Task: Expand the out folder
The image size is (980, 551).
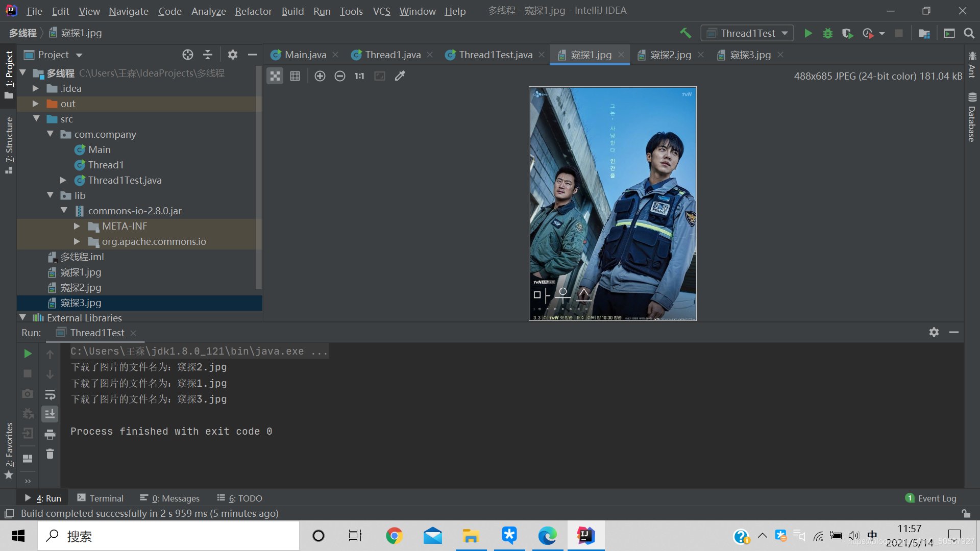Action: pos(36,104)
